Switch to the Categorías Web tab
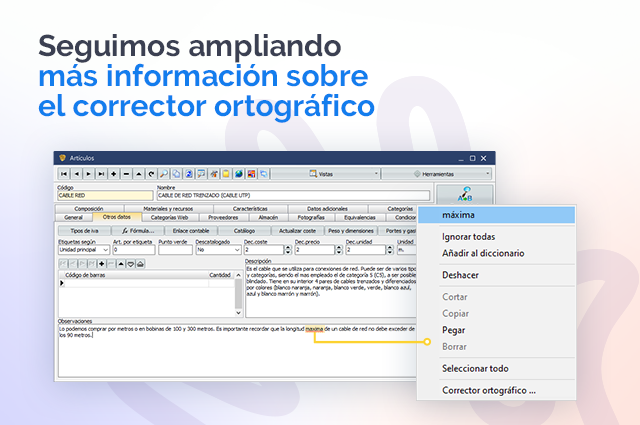 click(x=169, y=217)
